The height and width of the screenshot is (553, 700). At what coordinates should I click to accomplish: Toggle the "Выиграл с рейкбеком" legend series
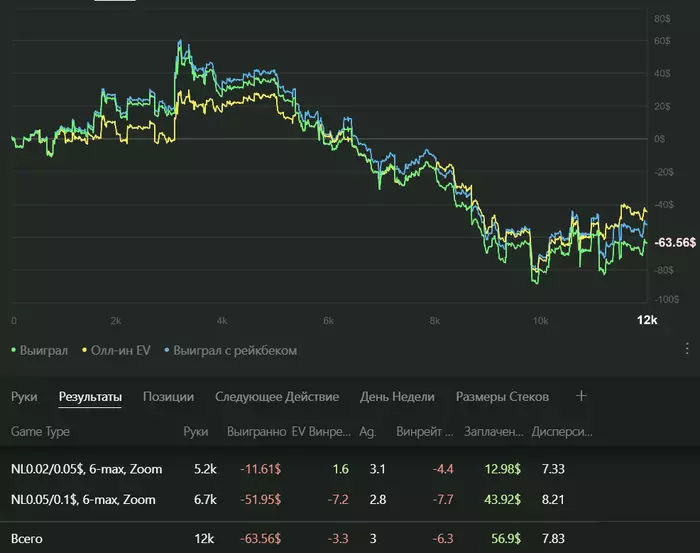point(232,351)
